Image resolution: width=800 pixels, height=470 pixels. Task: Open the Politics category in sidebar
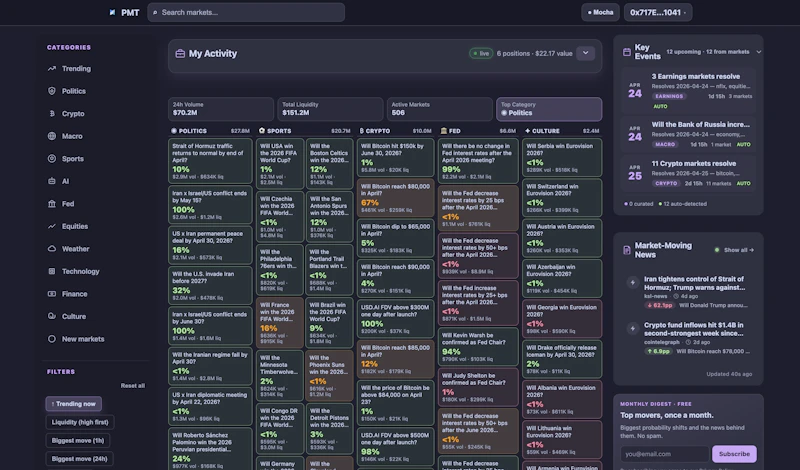pyautogui.click(x=74, y=91)
